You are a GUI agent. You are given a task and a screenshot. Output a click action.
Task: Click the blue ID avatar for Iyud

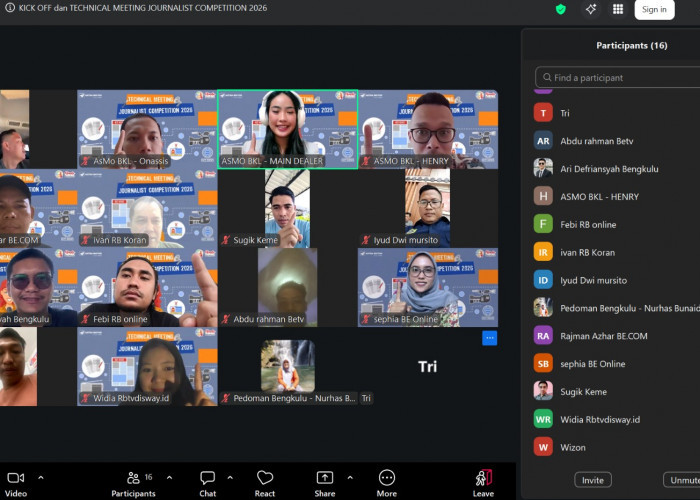tap(543, 280)
